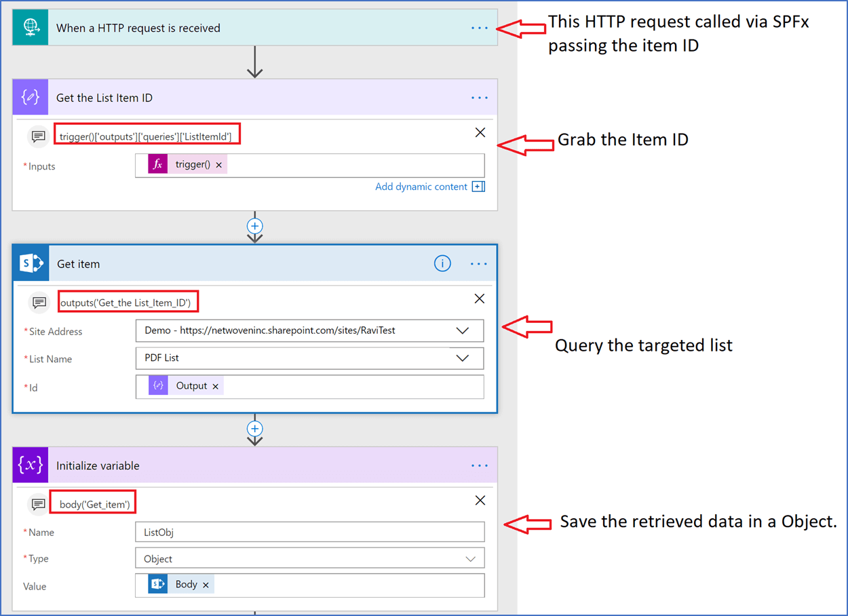The image size is (848, 616).
Task: Click the Name field containing ListObj
Action: [x=309, y=532]
